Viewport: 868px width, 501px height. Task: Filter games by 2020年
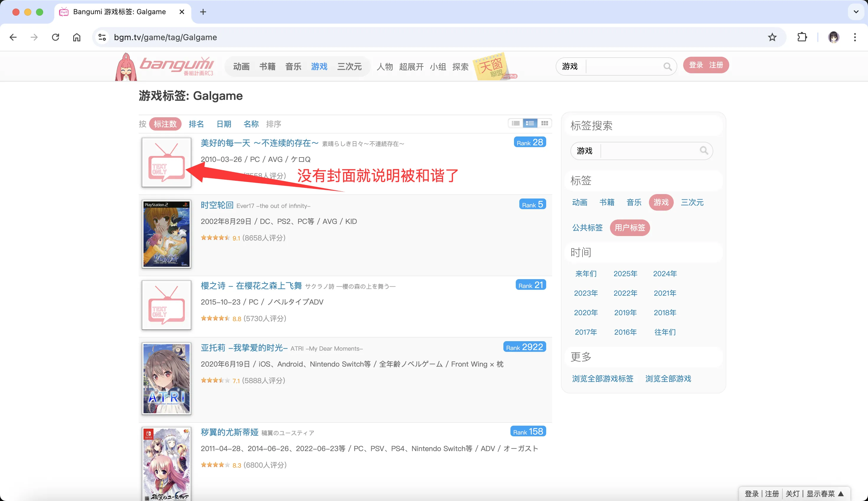tap(586, 313)
